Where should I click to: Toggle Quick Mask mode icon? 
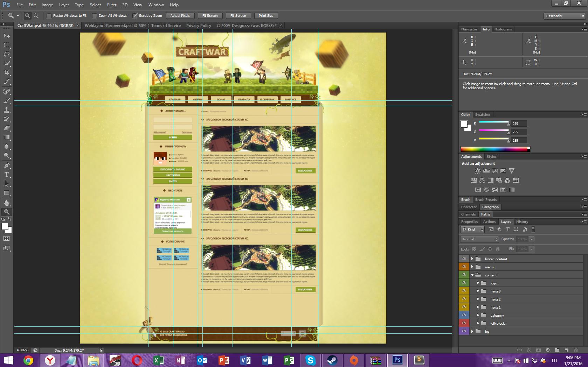point(7,239)
